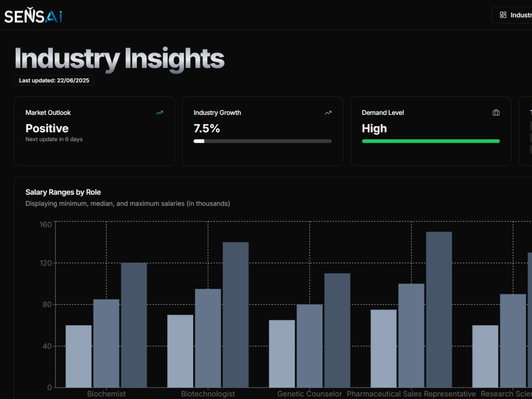Click the chart description about salaries in thousands

click(x=128, y=204)
